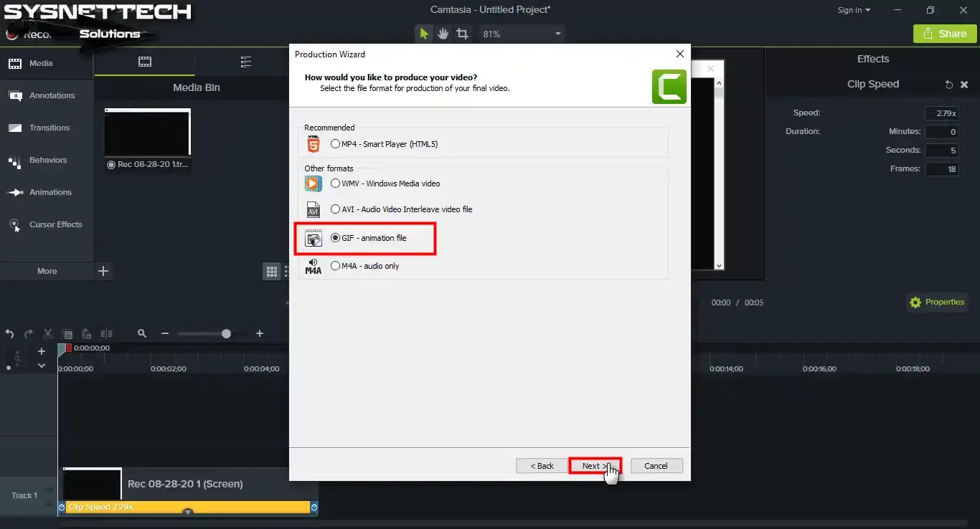Viewport: 980px width, 529px height.
Task: Close the Production Wizard dialog
Action: (679, 54)
